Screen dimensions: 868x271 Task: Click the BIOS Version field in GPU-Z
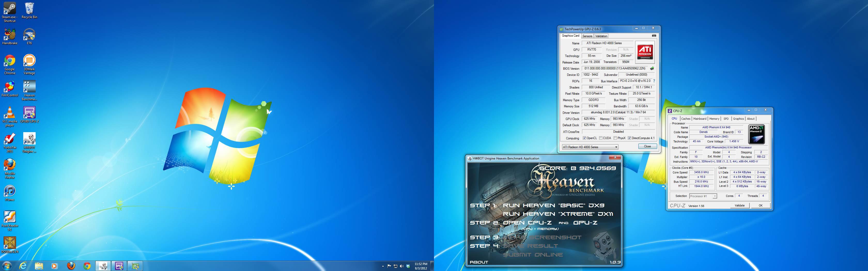click(615, 68)
